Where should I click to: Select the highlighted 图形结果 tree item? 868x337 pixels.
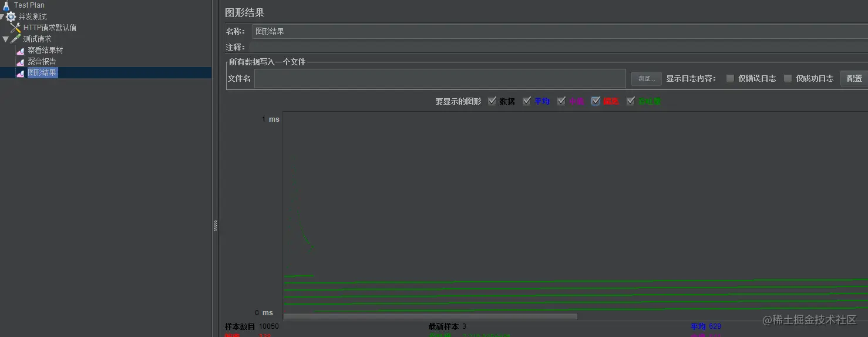(x=42, y=73)
